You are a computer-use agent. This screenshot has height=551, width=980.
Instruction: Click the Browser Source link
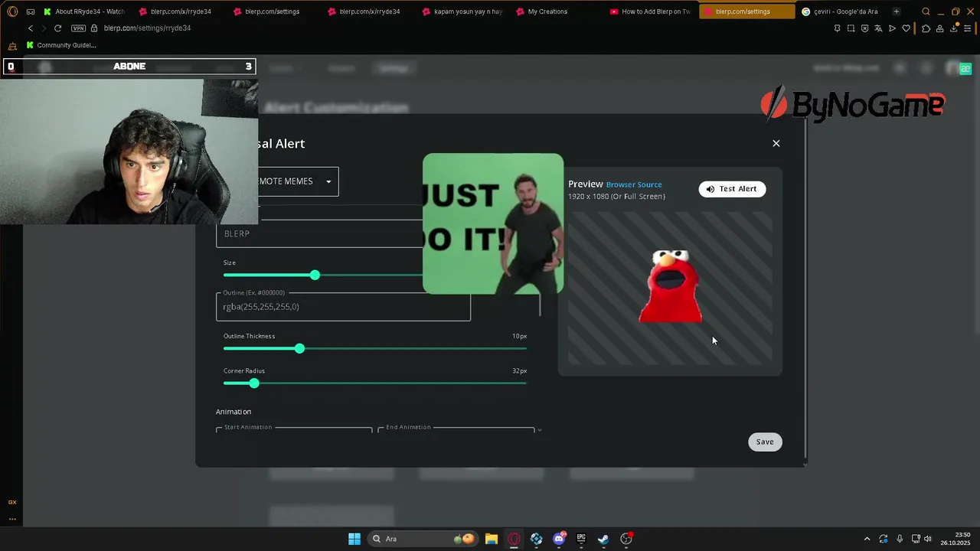634,184
